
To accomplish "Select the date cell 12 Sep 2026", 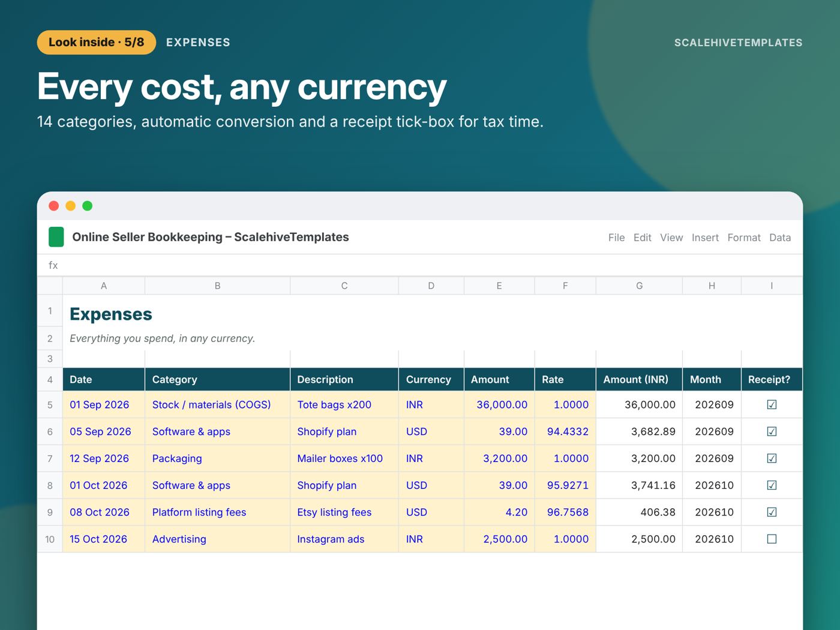I will pyautogui.click(x=104, y=458).
